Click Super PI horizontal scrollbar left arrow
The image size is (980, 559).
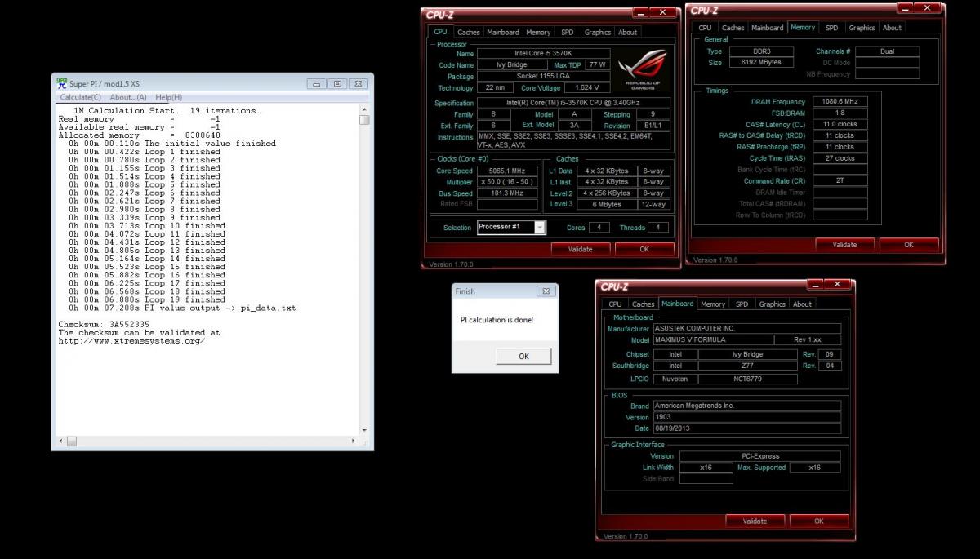pos(60,441)
